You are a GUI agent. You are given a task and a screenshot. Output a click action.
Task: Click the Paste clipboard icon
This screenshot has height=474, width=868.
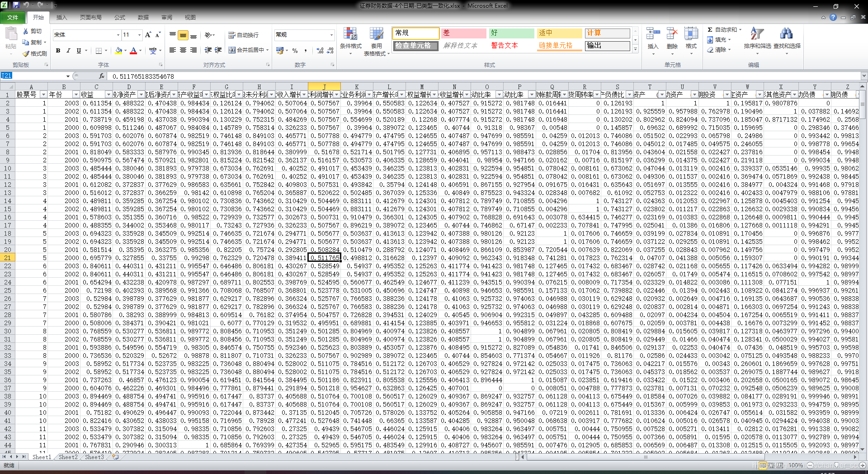point(10,34)
